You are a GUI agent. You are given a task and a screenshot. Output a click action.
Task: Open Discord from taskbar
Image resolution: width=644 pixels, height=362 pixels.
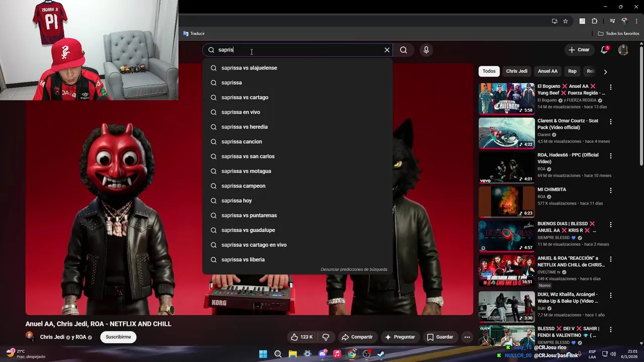(x=323, y=354)
